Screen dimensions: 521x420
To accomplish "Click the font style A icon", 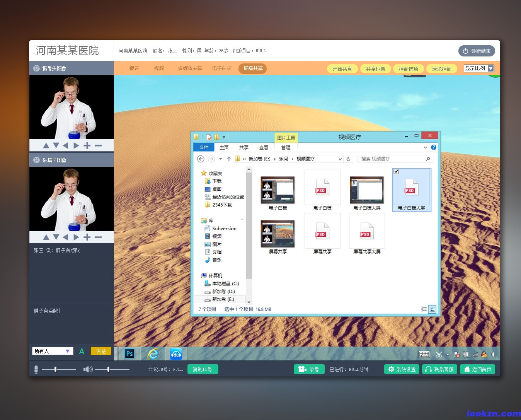I will [82, 351].
